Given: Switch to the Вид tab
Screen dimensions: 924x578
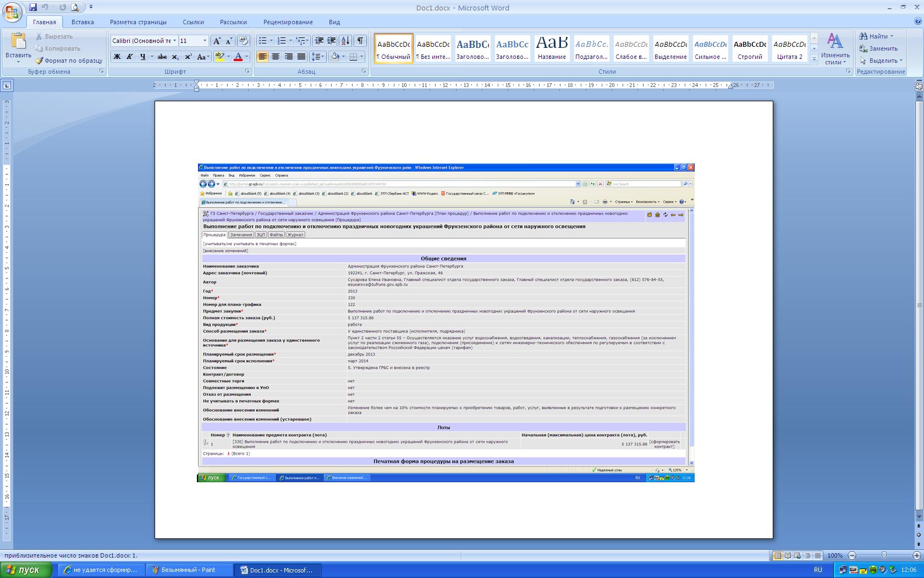Looking at the screenshot, I should [x=334, y=22].
